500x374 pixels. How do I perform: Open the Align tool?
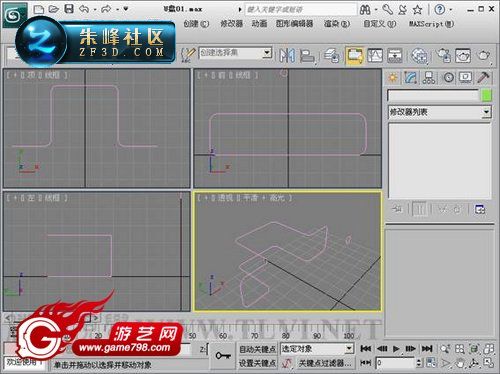click(307, 55)
